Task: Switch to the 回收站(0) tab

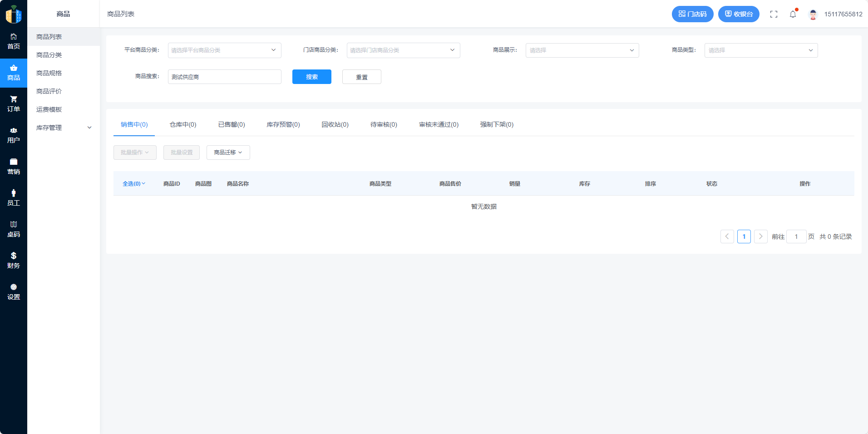Action: coord(335,124)
